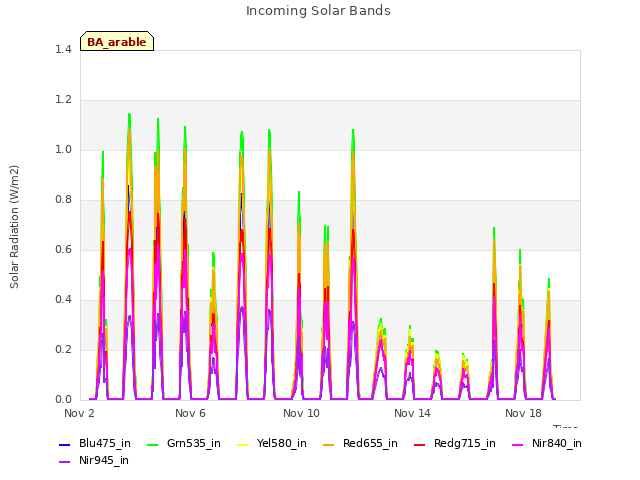Image resolution: width=640 pixels, height=480 pixels.
Task: Click the 0.0 y-axis tick label
Action: coord(63,400)
